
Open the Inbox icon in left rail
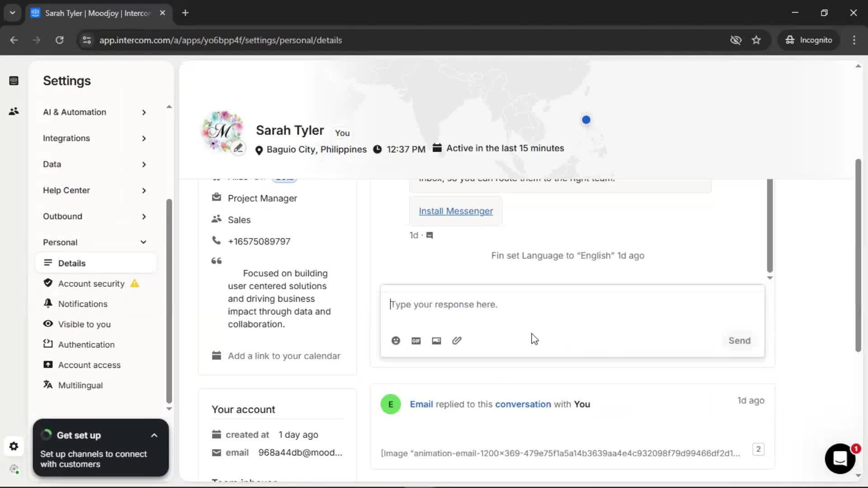(x=14, y=81)
